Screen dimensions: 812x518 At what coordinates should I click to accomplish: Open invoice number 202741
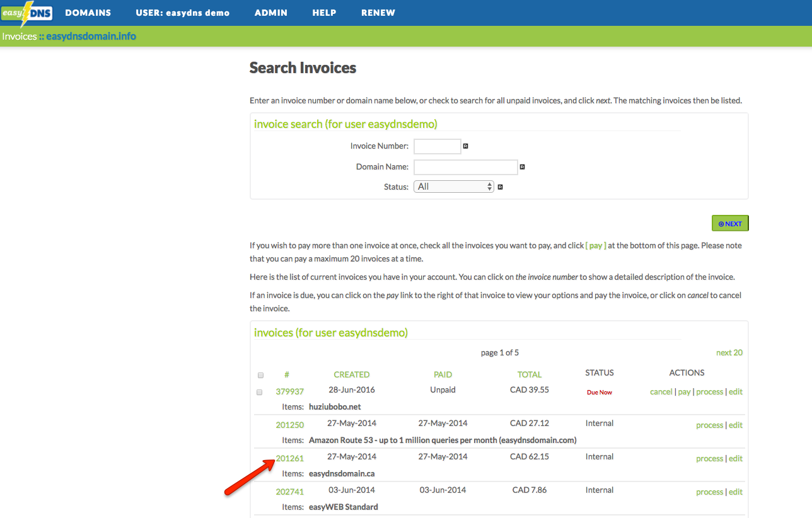pyautogui.click(x=290, y=492)
